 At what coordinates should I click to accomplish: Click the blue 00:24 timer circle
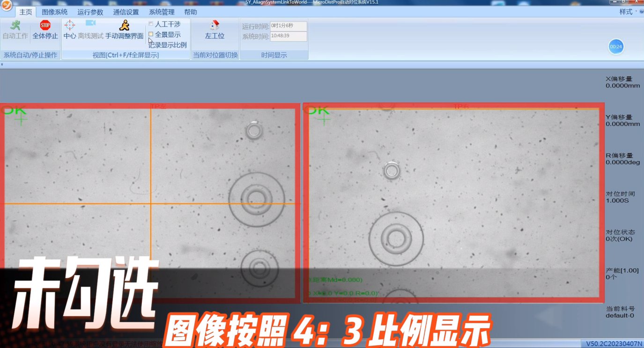point(616,46)
